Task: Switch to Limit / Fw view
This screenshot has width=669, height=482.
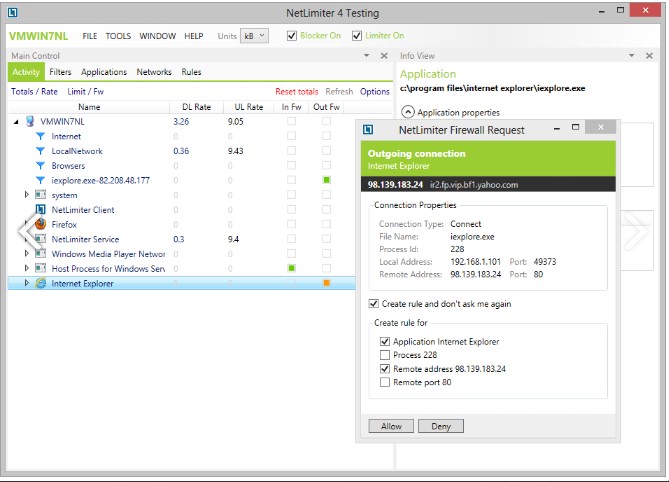Action: pos(85,91)
